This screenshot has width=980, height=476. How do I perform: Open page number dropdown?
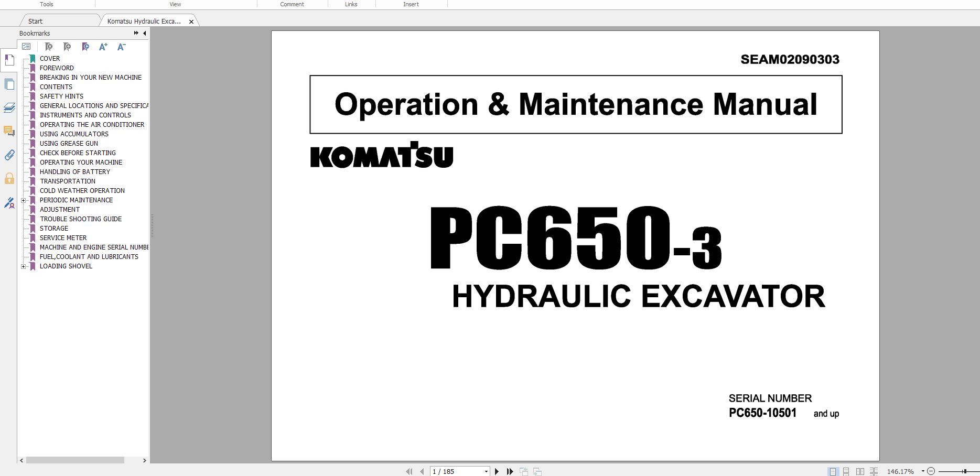(x=486, y=472)
